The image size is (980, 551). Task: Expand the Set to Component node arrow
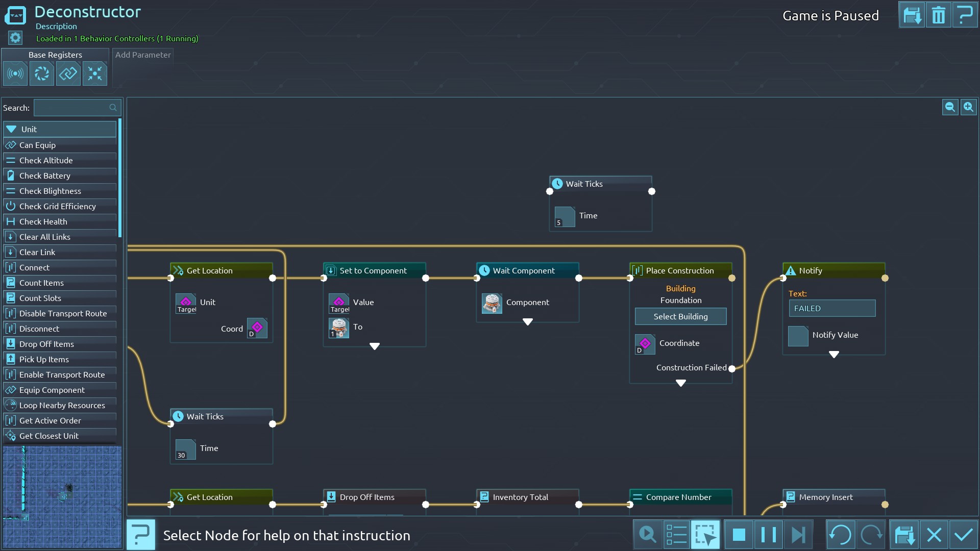coord(375,346)
